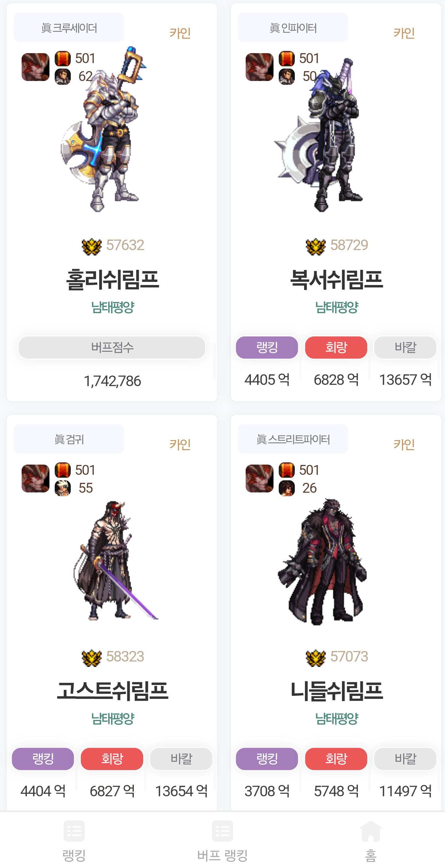The width and height of the screenshot is (445, 868).
Task: Select the red demon portrait on 홀리쉬림프 card
Action: coord(35,67)
